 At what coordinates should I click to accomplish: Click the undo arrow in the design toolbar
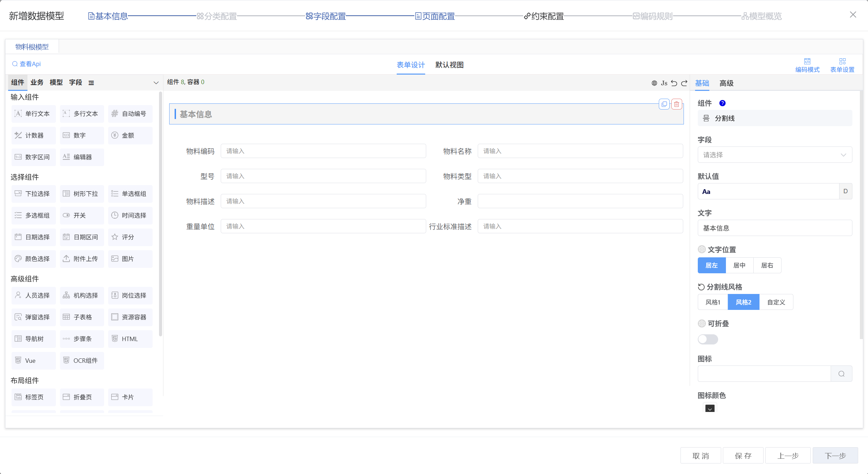[674, 83]
